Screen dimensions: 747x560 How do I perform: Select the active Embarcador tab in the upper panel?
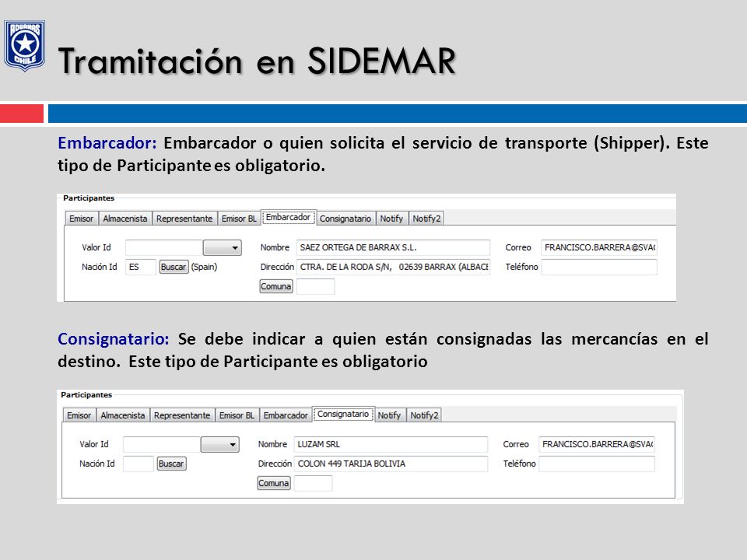click(x=288, y=217)
